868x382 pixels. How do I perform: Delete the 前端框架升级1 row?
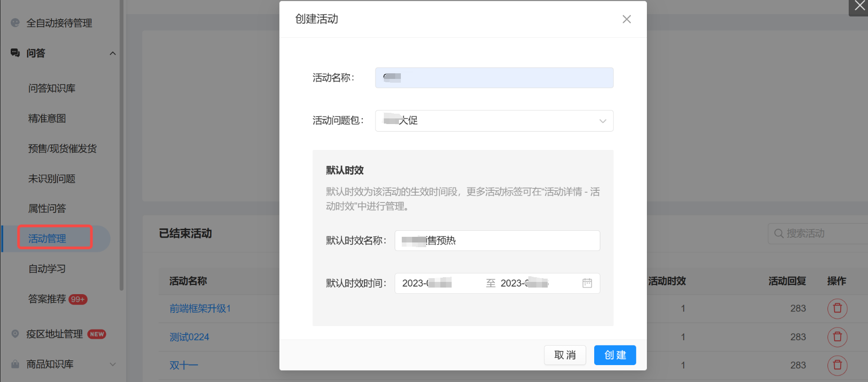pos(837,309)
